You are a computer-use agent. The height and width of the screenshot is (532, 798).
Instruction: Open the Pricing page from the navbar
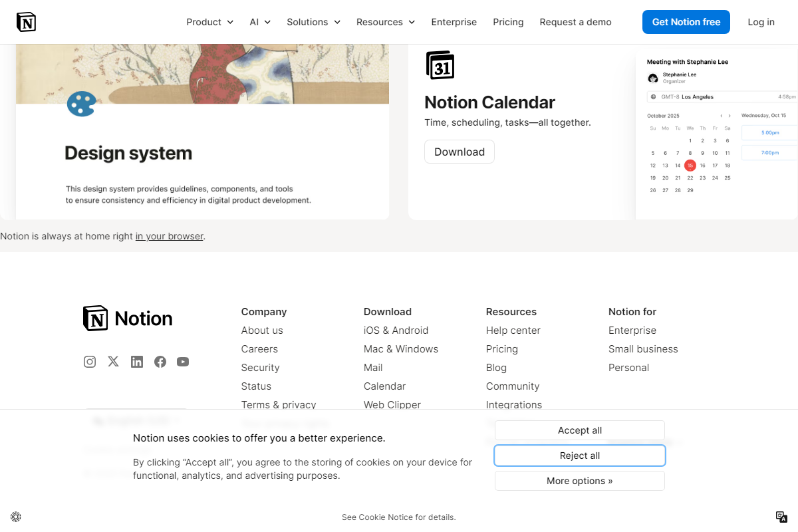point(508,21)
